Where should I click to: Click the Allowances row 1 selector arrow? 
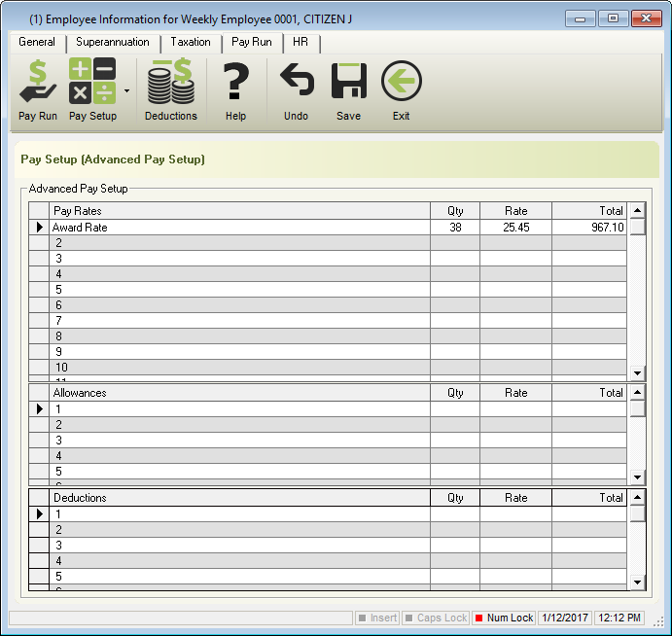click(x=39, y=409)
